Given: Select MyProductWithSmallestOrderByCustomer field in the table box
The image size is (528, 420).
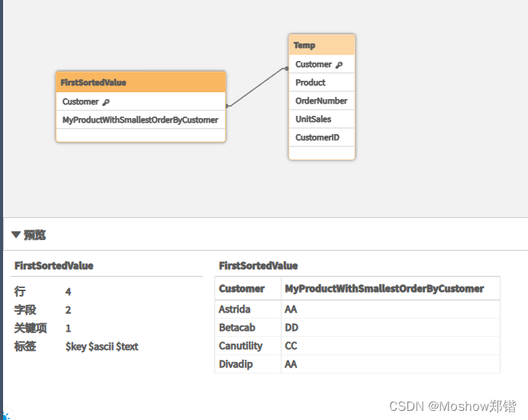Looking at the screenshot, I should click(x=140, y=120).
